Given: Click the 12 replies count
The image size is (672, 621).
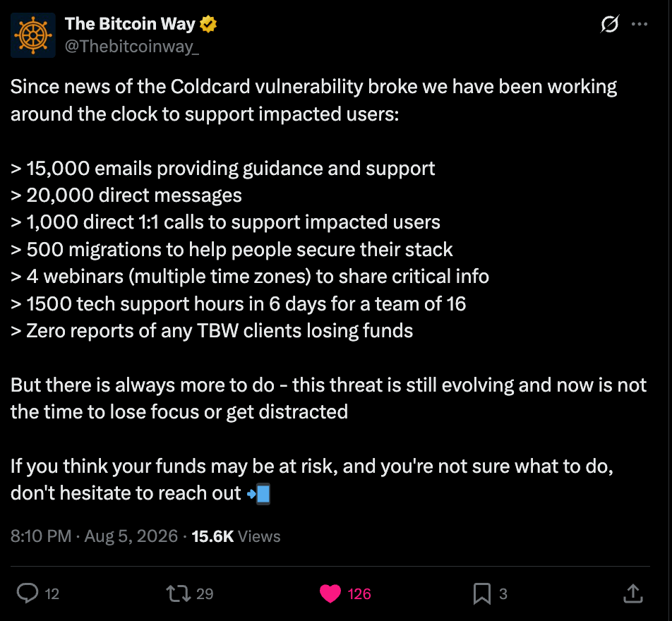Looking at the screenshot, I should pos(52,594).
